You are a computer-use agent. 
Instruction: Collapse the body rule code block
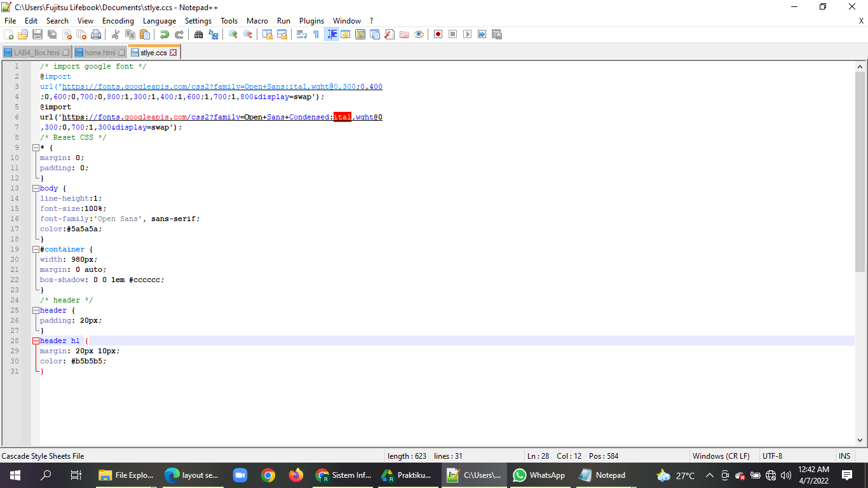36,188
